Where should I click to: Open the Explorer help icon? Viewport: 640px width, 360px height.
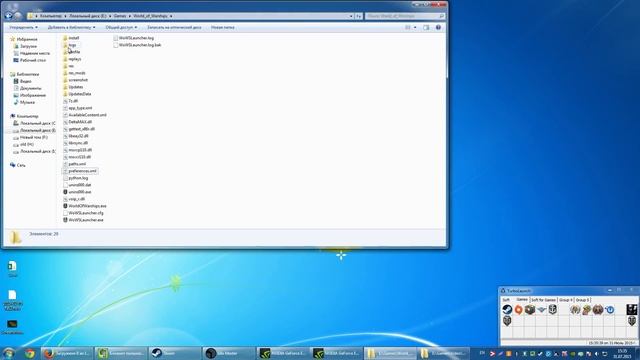(438, 27)
